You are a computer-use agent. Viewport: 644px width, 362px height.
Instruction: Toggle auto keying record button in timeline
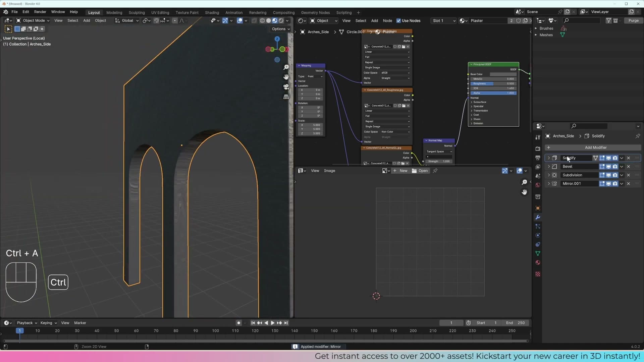[238, 323]
